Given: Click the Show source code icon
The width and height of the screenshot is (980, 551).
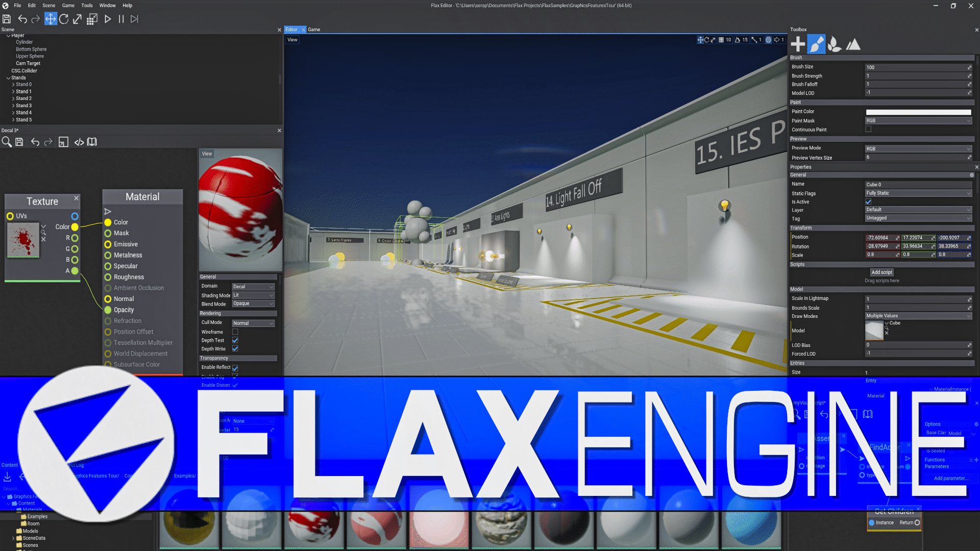Looking at the screenshot, I should point(79,142).
